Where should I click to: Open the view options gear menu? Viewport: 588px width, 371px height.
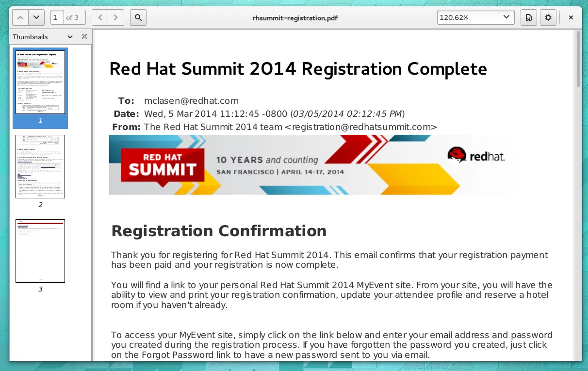pyautogui.click(x=548, y=18)
